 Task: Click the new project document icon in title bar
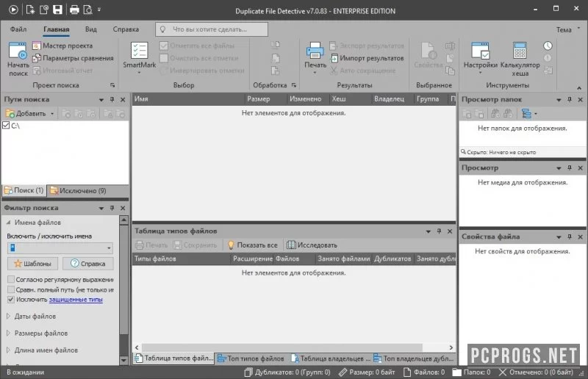click(x=30, y=10)
